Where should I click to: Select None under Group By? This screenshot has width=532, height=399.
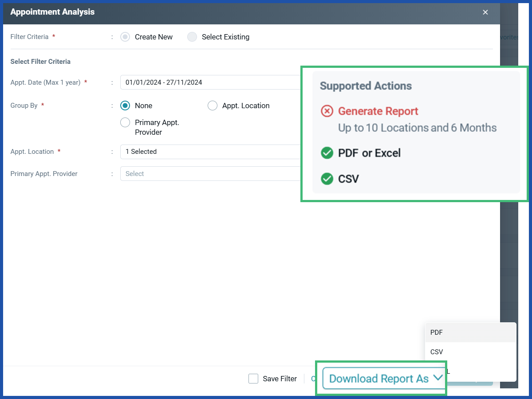point(125,106)
